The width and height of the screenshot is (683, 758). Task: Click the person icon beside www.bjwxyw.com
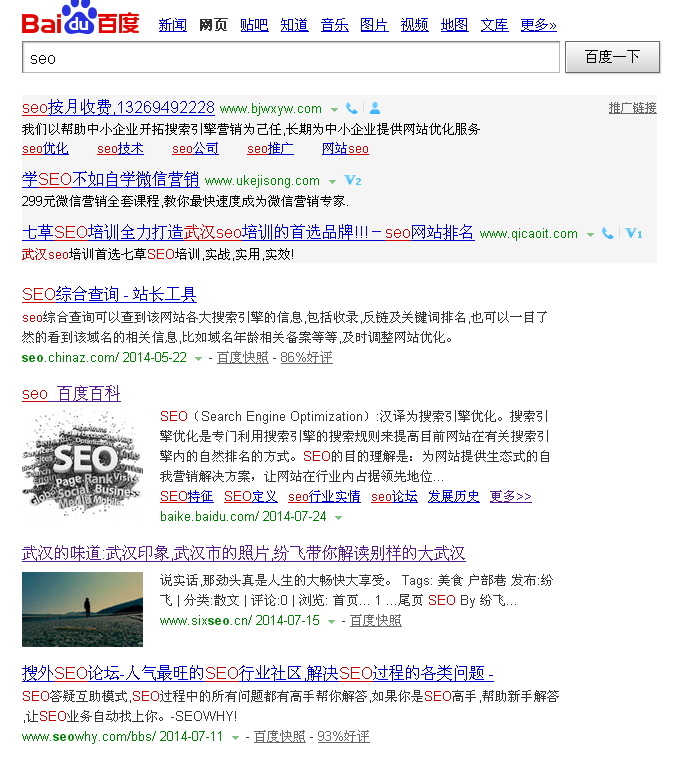pyautogui.click(x=375, y=108)
